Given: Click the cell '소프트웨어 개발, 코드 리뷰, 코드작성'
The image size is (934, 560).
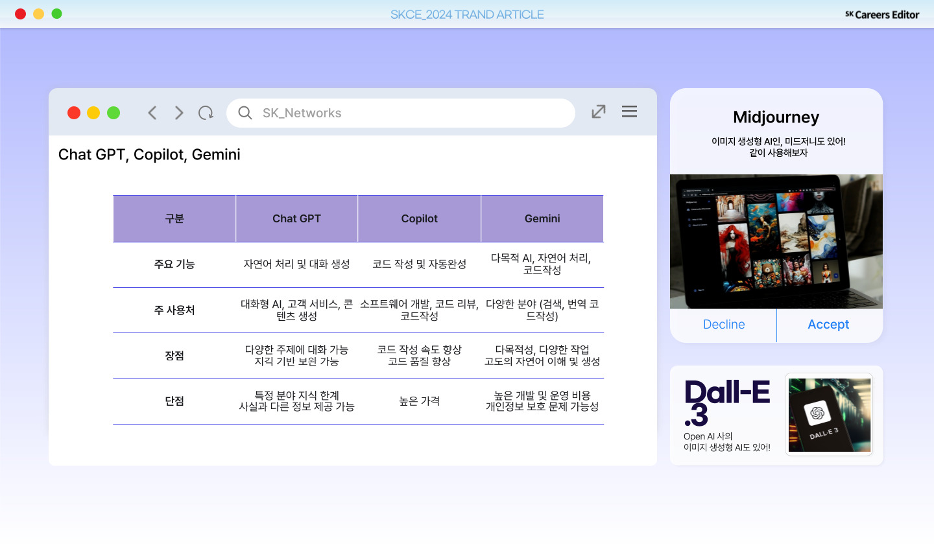Looking at the screenshot, I should point(420,310).
